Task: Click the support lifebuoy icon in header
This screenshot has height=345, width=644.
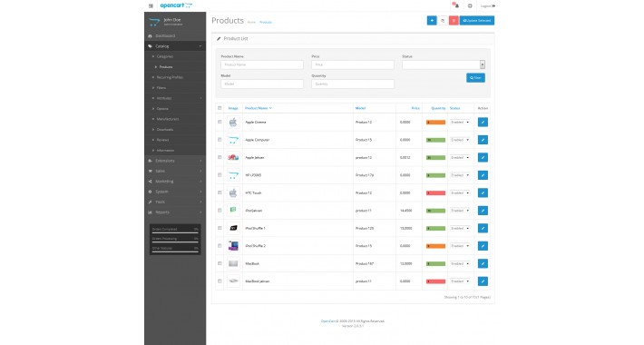Action: click(470, 5)
